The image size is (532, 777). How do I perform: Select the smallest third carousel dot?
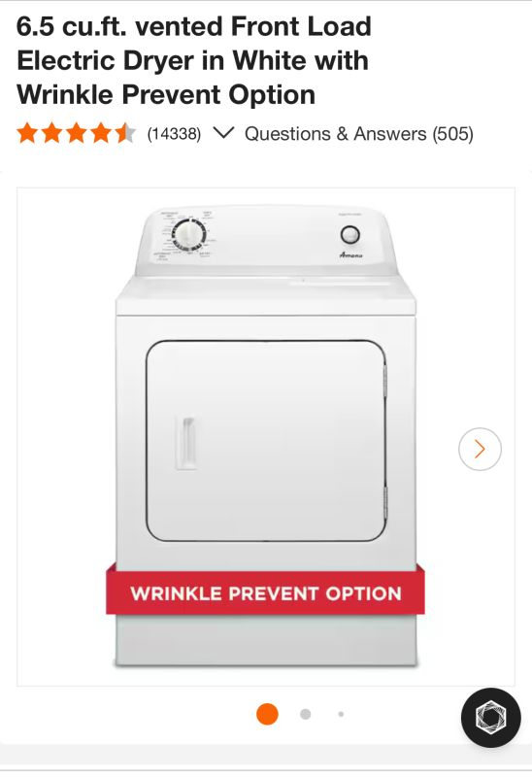coord(341,714)
